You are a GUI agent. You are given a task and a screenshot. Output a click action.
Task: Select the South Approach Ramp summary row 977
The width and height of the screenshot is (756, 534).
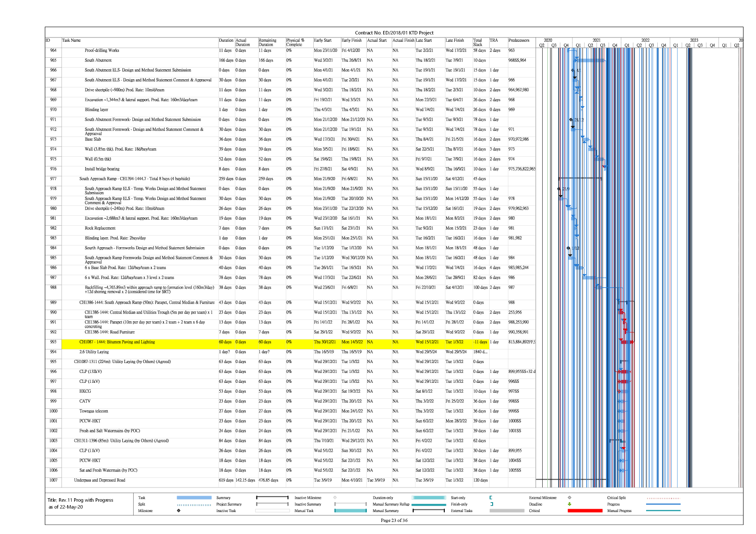coord(134,179)
